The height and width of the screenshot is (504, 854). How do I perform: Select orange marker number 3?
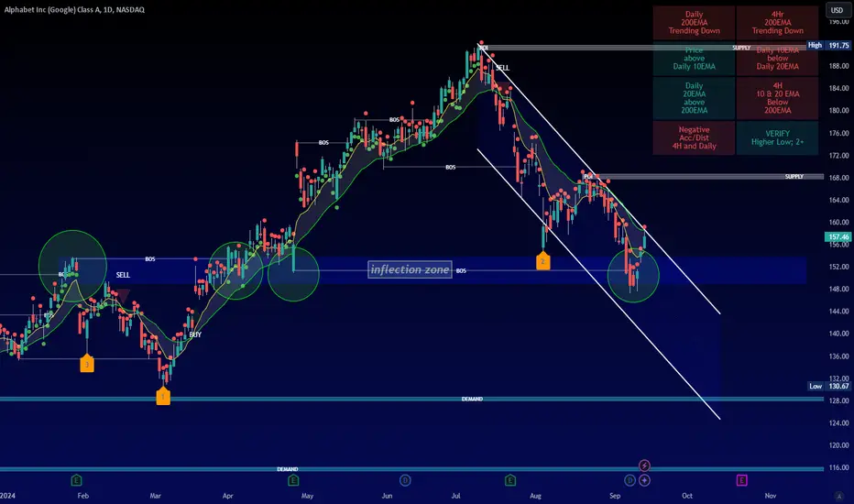coord(87,364)
